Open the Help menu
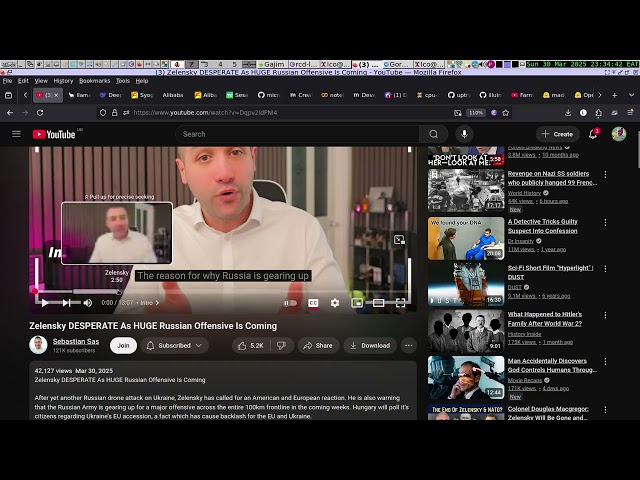 142,81
